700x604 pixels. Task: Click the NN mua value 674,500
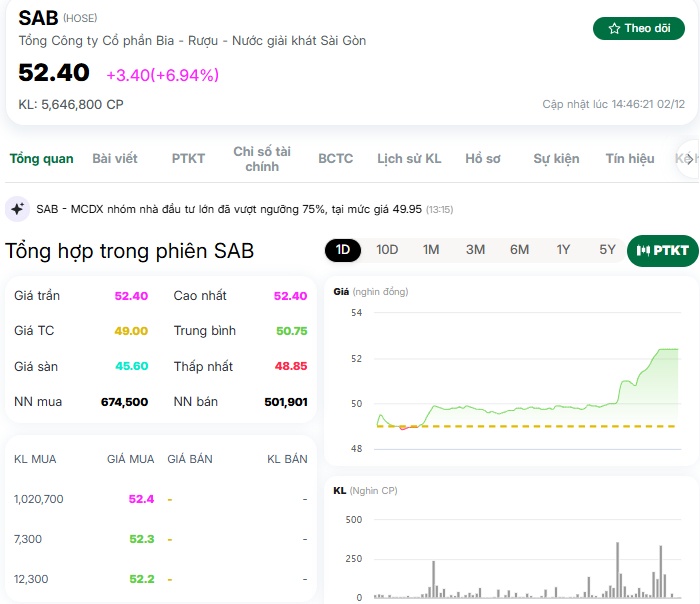point(125,402)
